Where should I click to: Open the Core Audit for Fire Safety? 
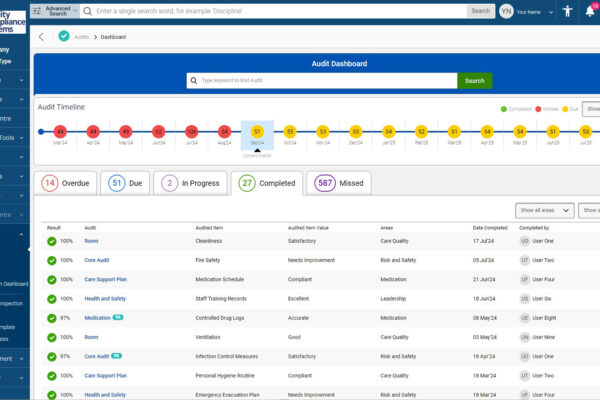pyautogui.click(x=97, y=260)
